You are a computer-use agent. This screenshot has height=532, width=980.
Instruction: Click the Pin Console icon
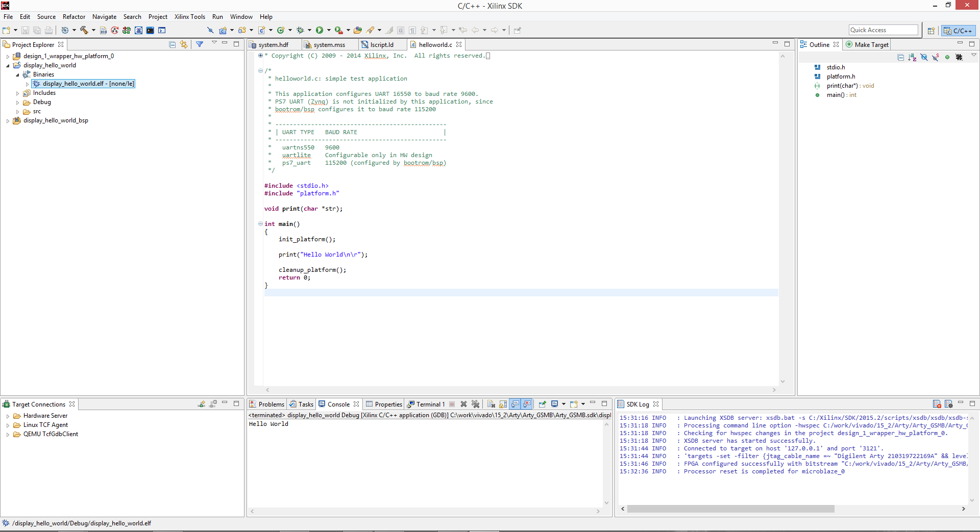tap(542, 404)
